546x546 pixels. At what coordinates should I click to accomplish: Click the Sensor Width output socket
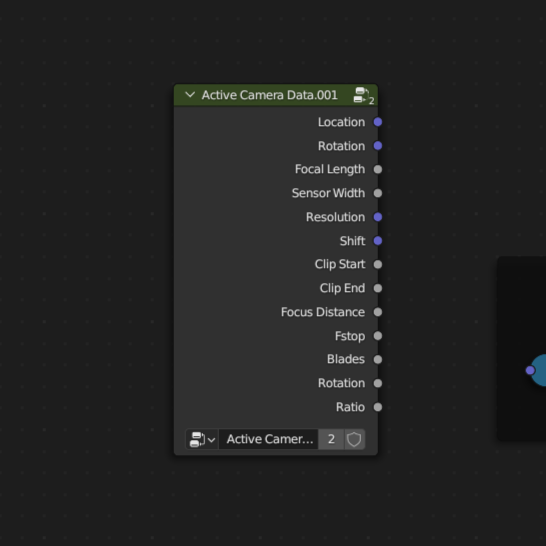378,193
